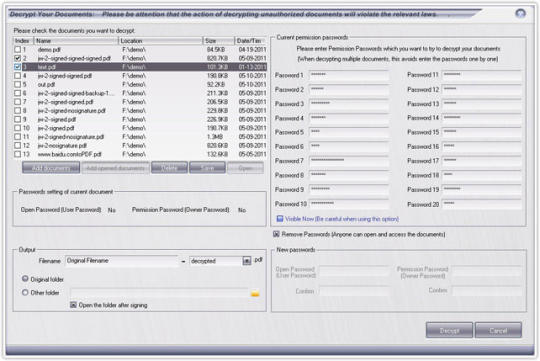The image size is (540, 361).
Task: Uncheck the jw-2-signed-signed-signed.pdf checkbox
Action: 18,58
